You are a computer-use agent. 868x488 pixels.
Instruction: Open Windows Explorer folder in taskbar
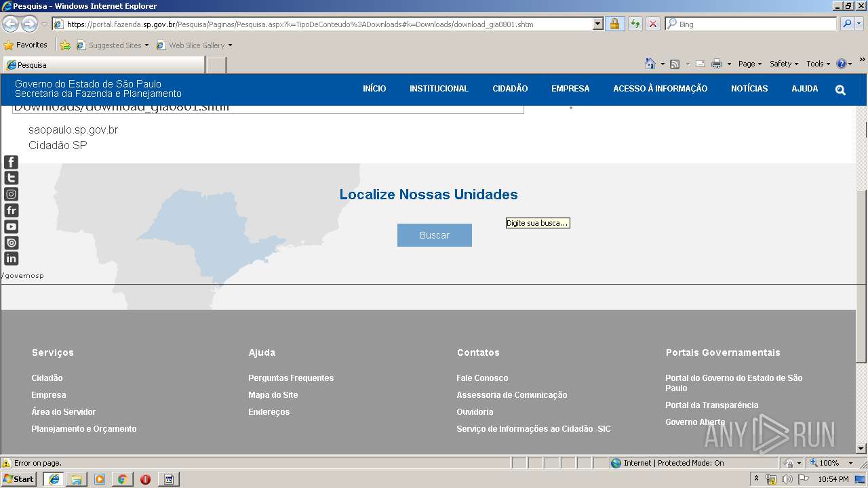77,479
